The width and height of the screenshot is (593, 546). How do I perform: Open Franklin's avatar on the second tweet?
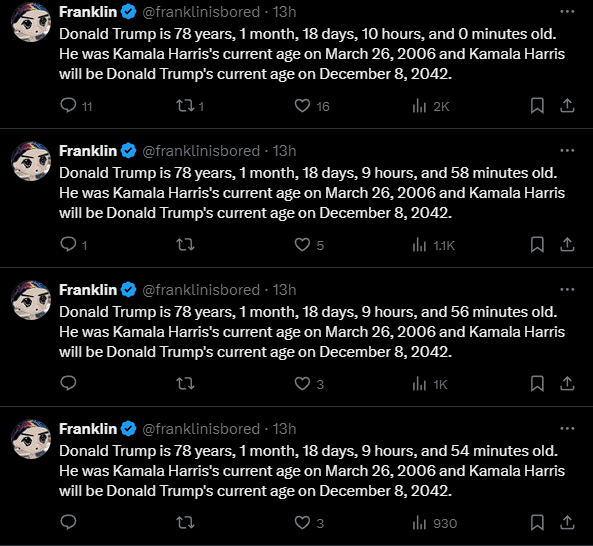pyautogui.click(x=31, y=161)
